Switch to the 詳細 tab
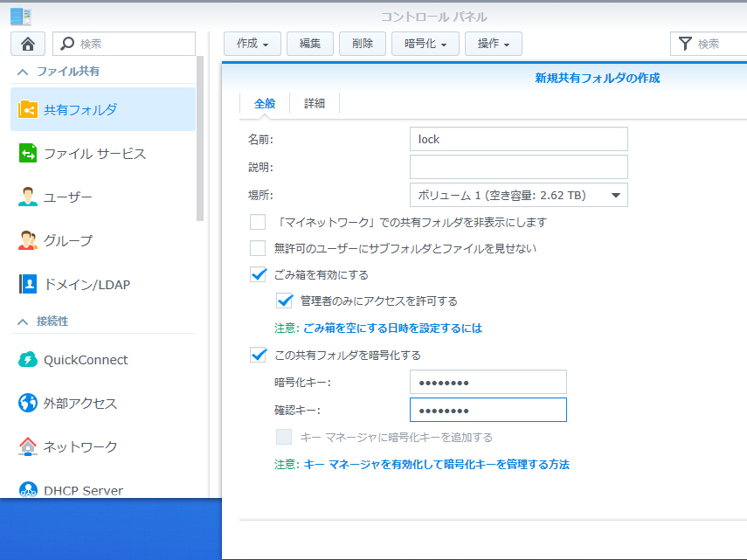 [x=315, y=103]
